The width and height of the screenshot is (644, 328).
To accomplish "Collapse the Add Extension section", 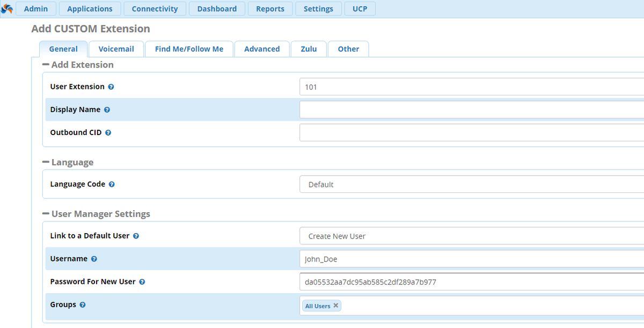I will [x=46, y=65].
